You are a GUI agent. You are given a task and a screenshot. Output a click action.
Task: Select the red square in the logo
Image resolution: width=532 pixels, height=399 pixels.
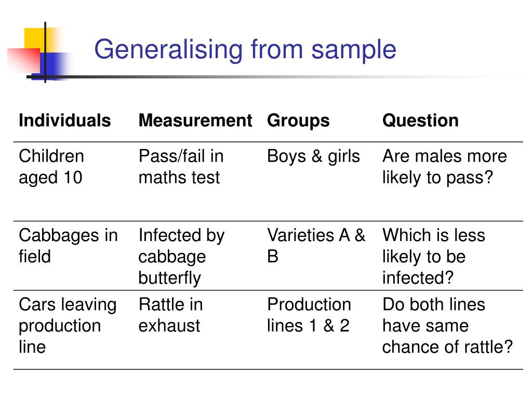[x=23, y=61]
